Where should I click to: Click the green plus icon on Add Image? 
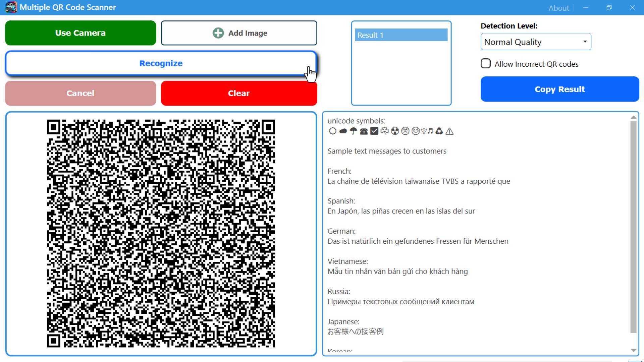coord(218,33)
